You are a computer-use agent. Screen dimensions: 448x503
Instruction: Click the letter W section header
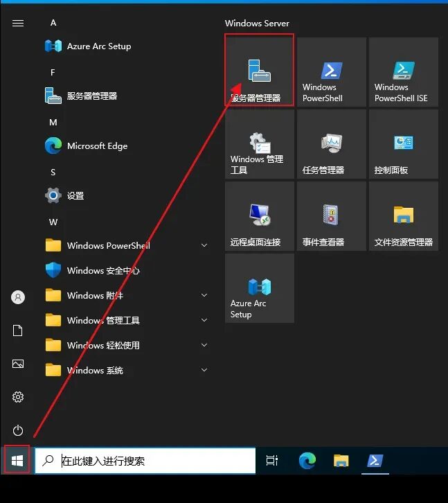(53, 222)
